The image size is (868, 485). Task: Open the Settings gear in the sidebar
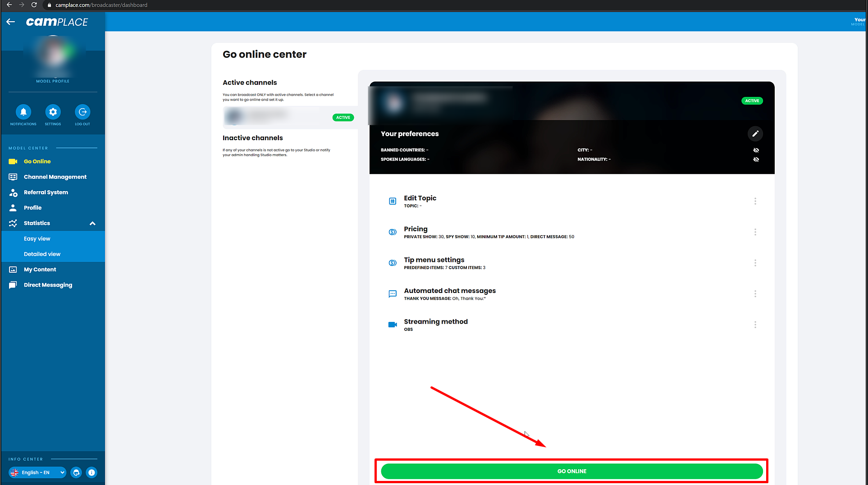pos(53,111)
